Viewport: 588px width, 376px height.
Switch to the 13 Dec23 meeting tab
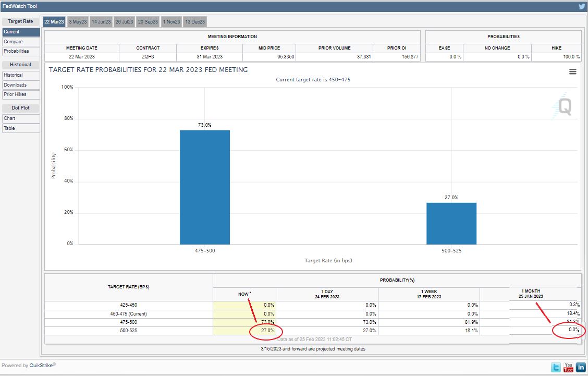(194, 21)
